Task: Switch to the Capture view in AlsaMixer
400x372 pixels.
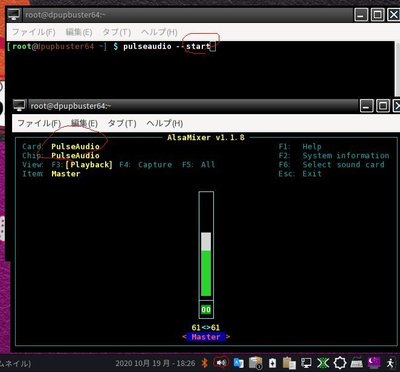Action: point(155,165)
